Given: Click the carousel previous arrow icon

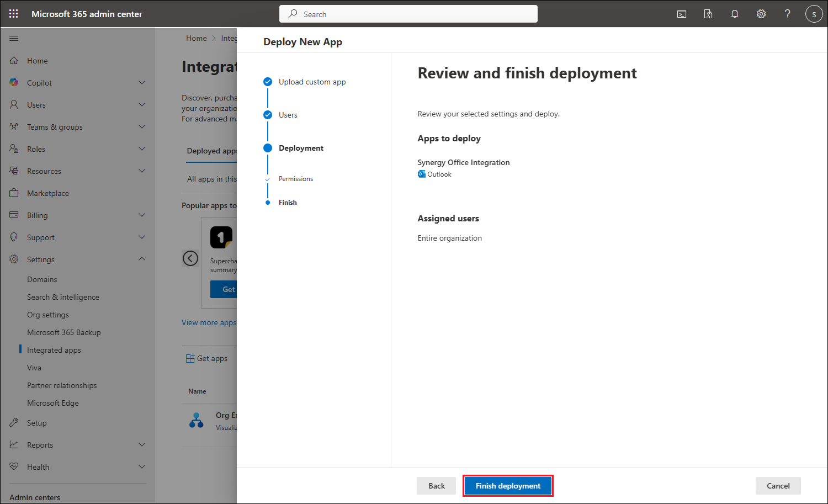Looking at the screenshot, I should click(190, 258).
